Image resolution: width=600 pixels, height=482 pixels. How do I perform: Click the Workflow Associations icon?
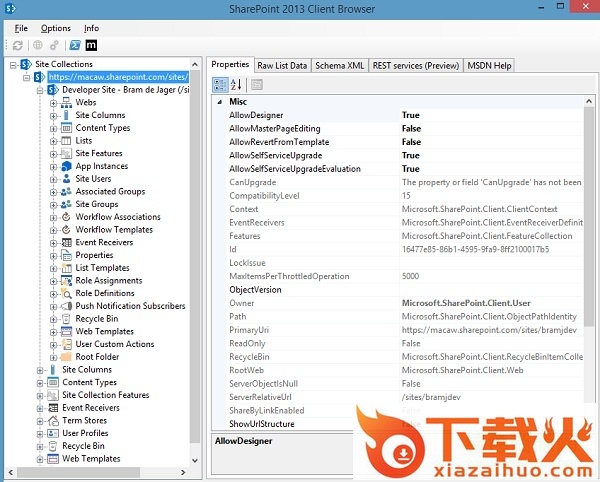click(66, 217)
